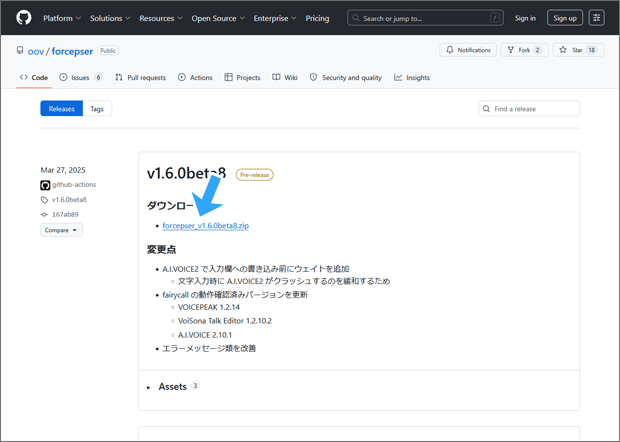Open commit 167ab89 link
This screenshot has height=442, width=620.
click(x=65, y=214)
